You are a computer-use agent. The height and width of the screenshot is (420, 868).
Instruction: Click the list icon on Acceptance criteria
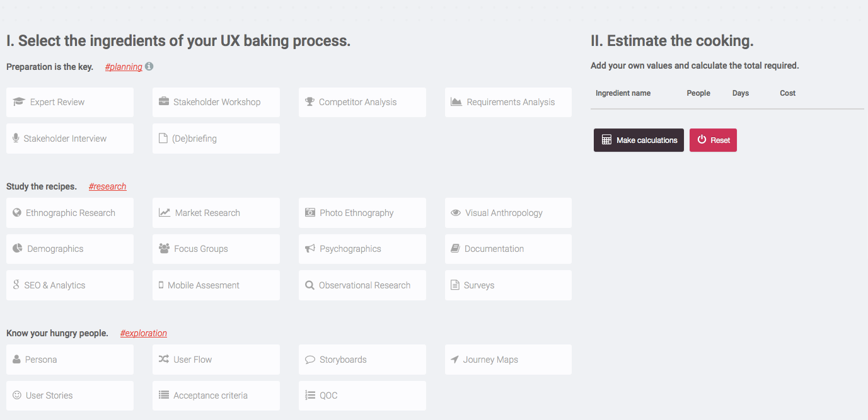click(x=164, y=395)
